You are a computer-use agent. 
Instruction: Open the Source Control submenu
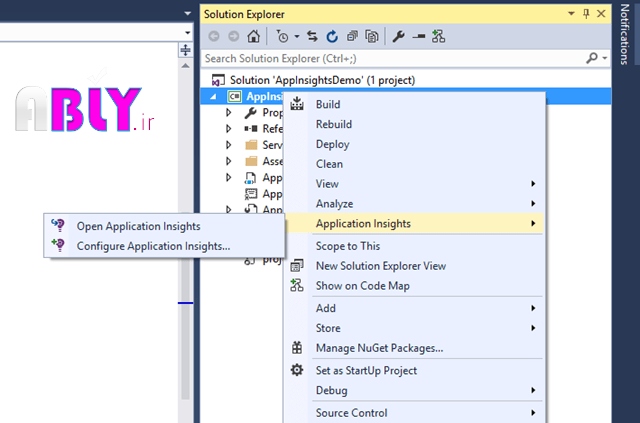[x=415, y=413]
